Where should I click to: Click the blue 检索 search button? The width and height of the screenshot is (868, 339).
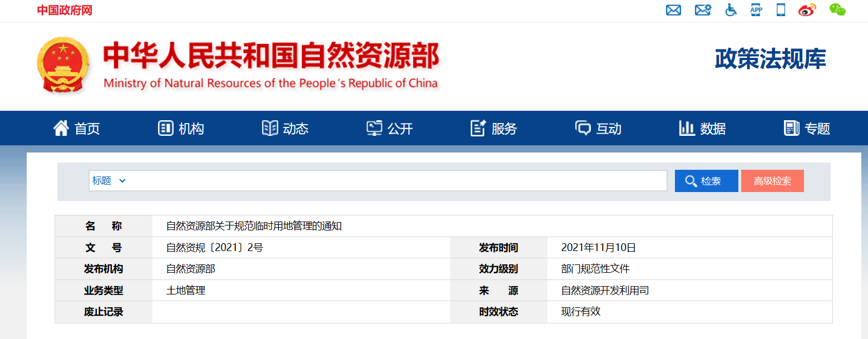[x=706, y=180]
